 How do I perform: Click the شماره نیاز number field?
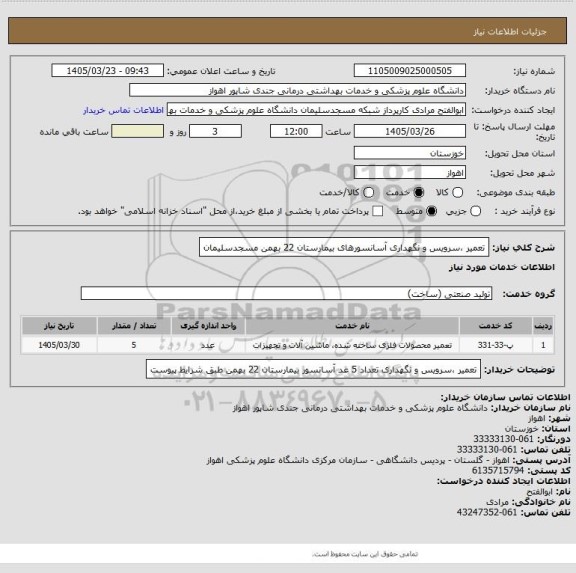click(x=410, y=71)
